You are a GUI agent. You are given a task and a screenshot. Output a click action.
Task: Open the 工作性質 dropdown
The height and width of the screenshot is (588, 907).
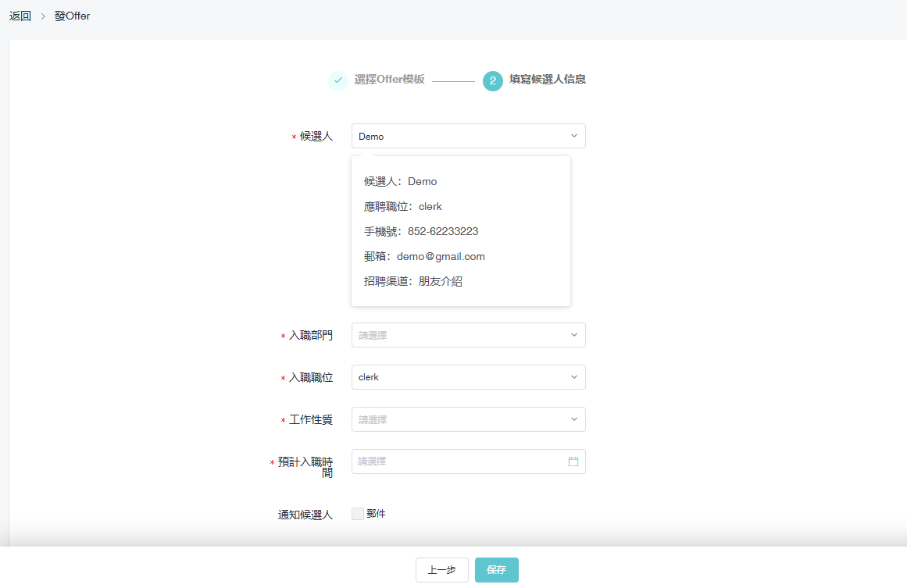pos(468,419)
